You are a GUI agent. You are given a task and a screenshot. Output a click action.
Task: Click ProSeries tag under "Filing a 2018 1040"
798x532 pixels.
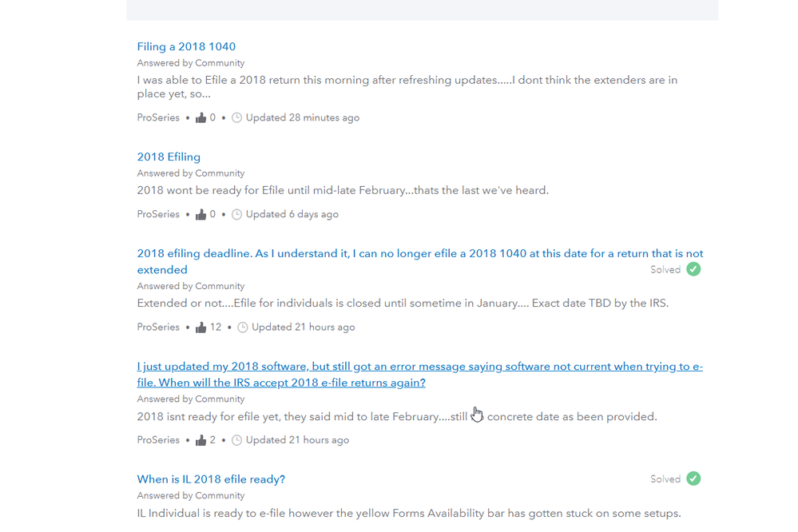158,117
